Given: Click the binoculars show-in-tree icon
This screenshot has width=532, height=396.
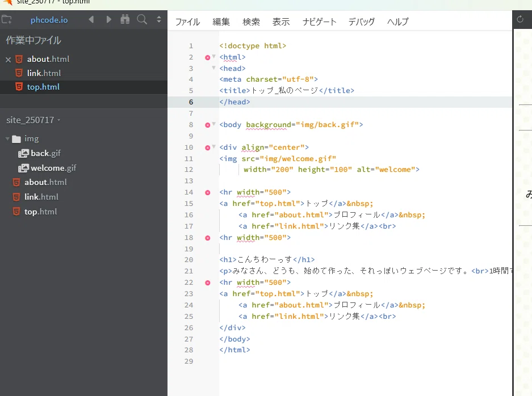Looking at the screenshot, I should pos(125,19).
